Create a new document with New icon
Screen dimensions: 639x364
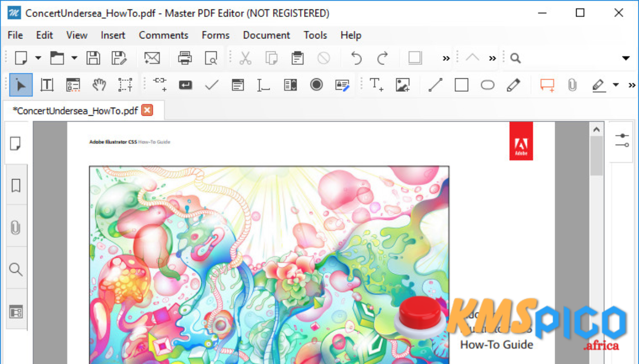pyautogui.click(x=20, y=58)
